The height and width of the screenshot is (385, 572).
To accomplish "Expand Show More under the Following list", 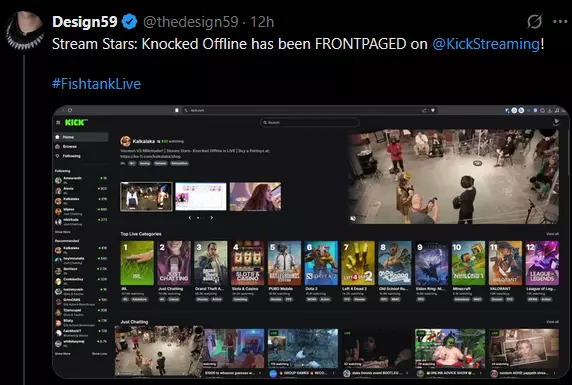I will click(63, 232).
